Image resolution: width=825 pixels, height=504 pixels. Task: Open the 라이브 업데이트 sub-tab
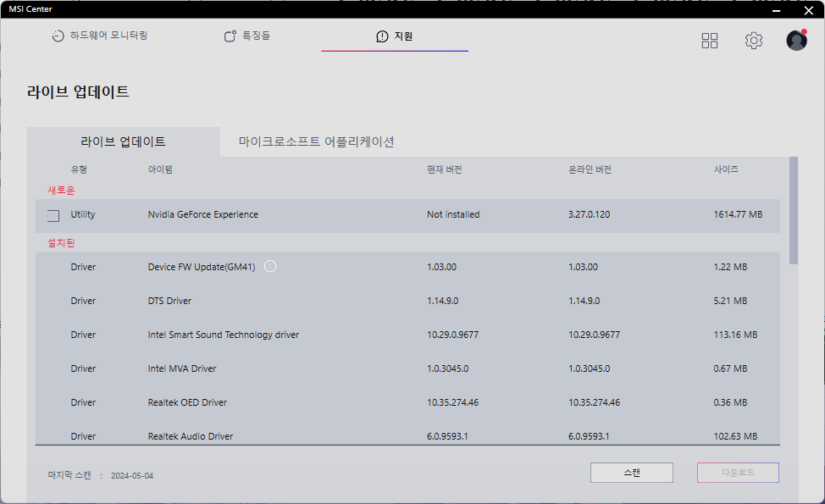click(x=123, y=141)
